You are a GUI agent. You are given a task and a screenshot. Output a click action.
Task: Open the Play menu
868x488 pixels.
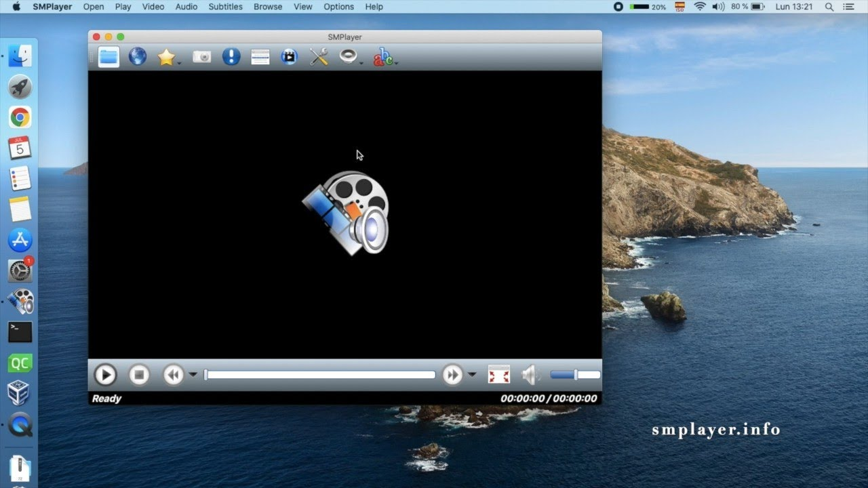click(123, 7)
